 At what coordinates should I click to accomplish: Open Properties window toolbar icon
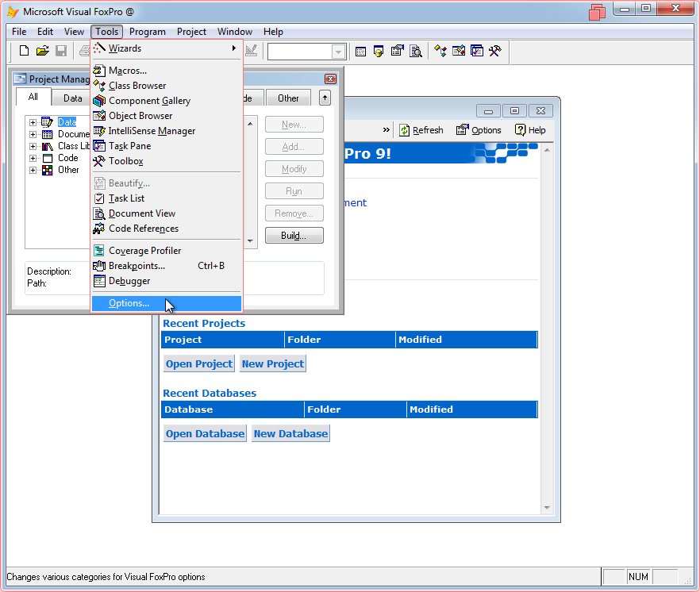coord(397,52)
